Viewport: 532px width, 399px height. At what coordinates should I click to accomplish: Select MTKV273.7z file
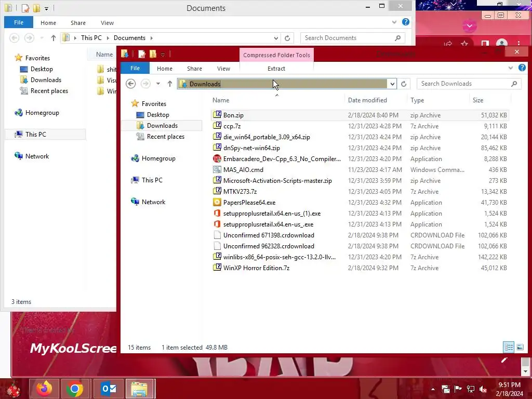pos(240,191)
